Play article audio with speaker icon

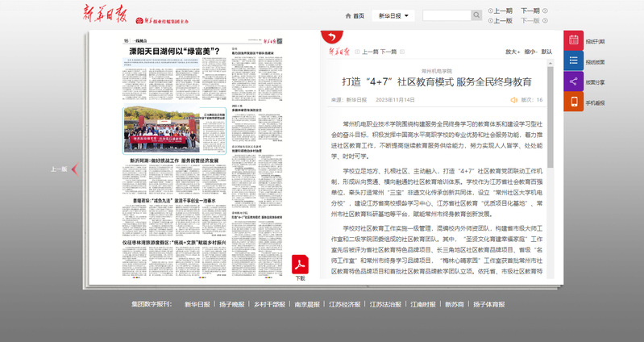[x=513, y=100]
